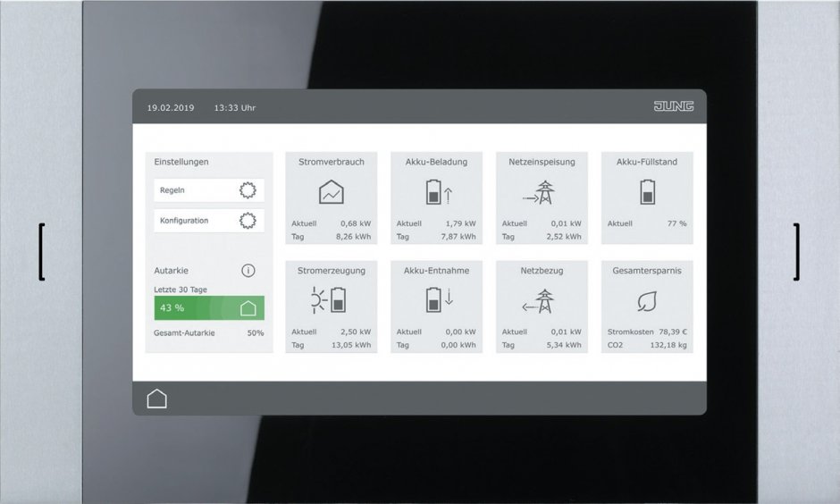The width and height of the screenshot is (840, 504).
Task: Select the Stromerzeugung sun and battery icon
Action: [x=328, y=300]
